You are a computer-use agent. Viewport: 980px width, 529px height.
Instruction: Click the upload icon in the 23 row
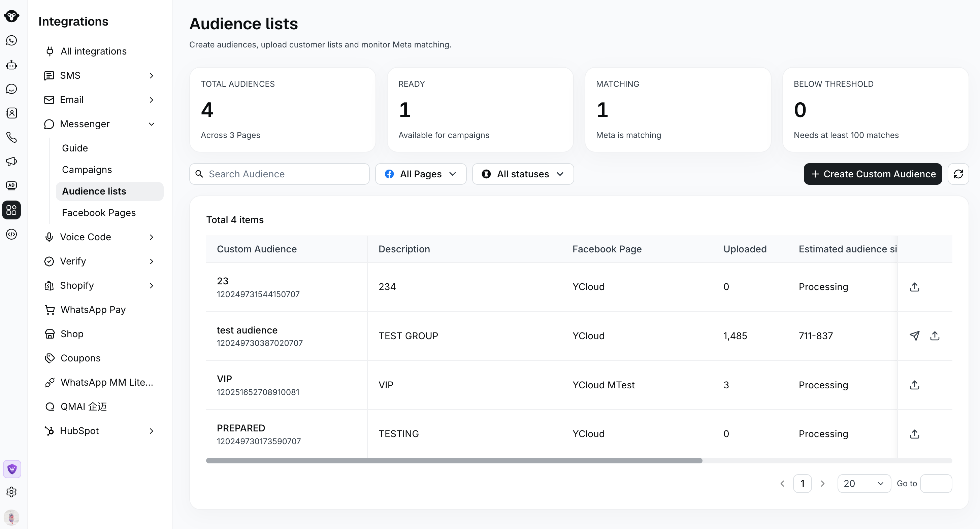click(x=915, y=287)
